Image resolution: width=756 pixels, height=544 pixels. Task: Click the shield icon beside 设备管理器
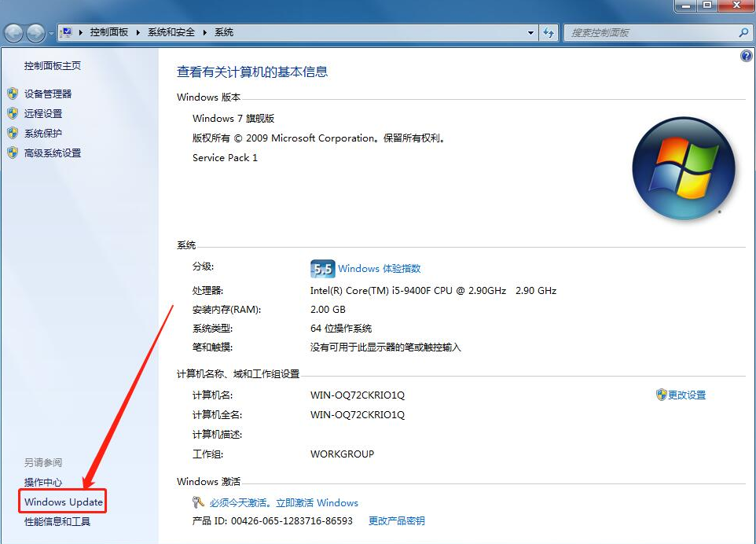point(13,94)
